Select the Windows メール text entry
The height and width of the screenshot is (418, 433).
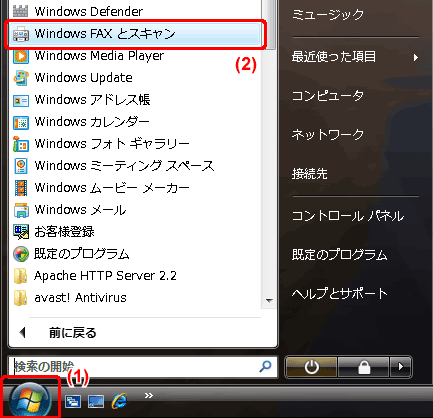(80, 210)
